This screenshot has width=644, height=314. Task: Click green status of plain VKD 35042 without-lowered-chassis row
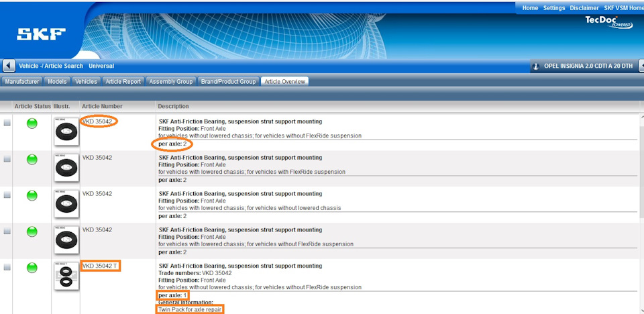(x=32, y=123)
